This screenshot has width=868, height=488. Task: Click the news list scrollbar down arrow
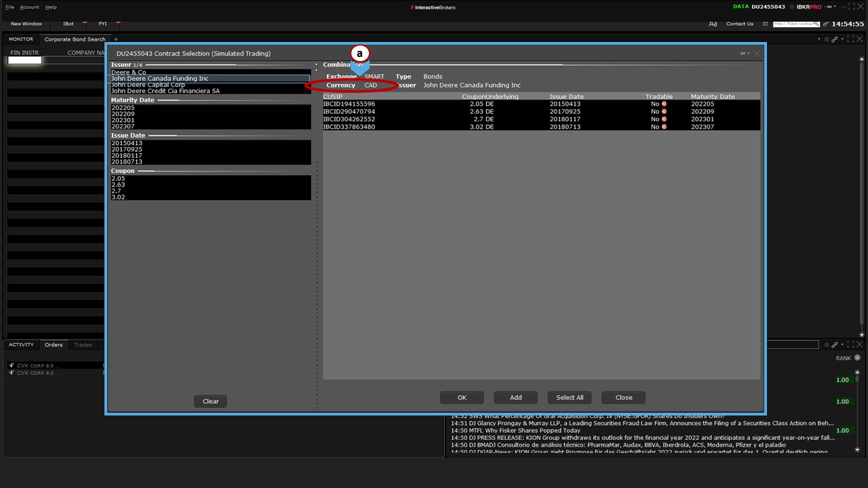click(857, 449)
